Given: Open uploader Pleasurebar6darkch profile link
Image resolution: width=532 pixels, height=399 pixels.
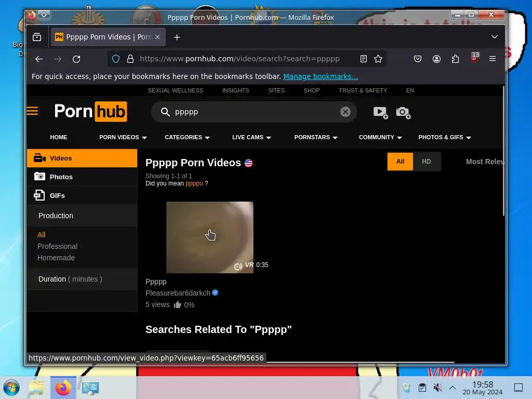Looking at the screenshot, I should [178, 293].
